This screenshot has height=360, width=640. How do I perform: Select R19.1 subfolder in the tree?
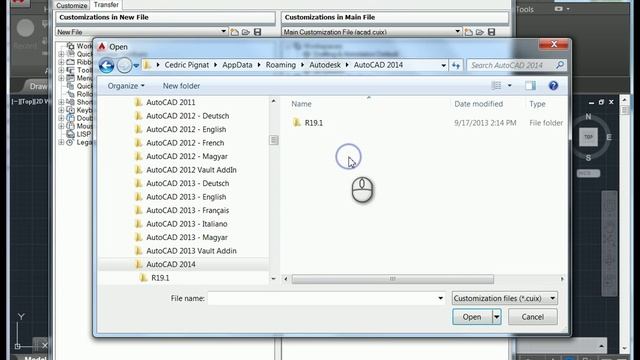click(160, 278)
